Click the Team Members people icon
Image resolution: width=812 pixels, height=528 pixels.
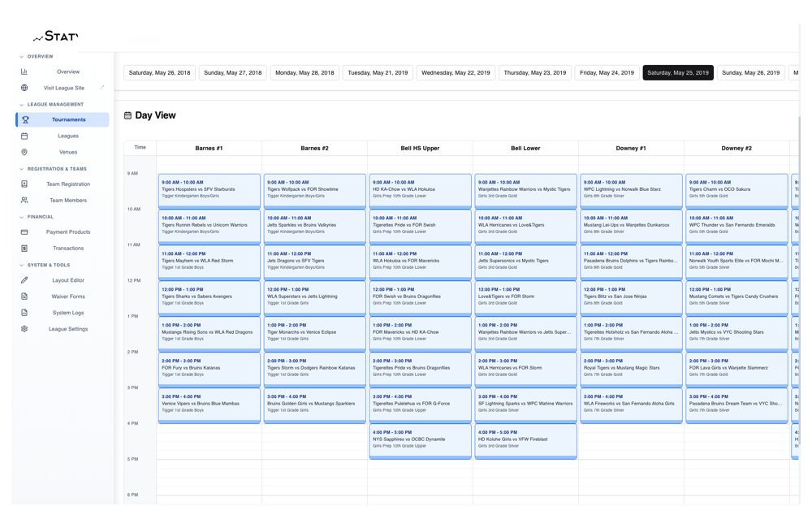coord(24,200)
